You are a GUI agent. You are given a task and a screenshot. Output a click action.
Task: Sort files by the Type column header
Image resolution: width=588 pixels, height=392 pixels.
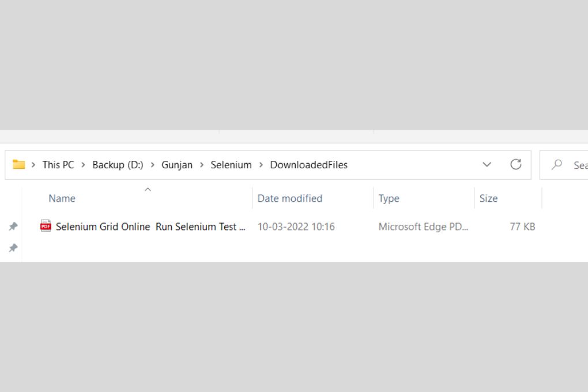389,198
